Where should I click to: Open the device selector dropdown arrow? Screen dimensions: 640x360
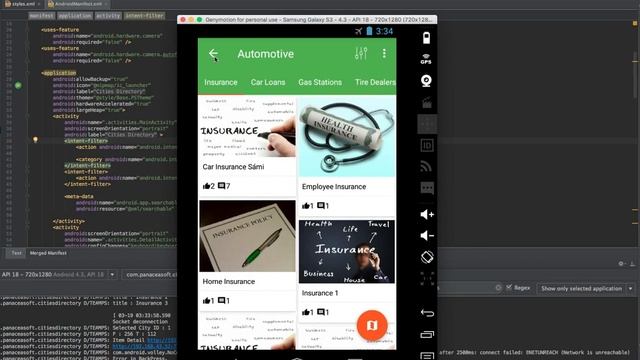pos(112,275)
